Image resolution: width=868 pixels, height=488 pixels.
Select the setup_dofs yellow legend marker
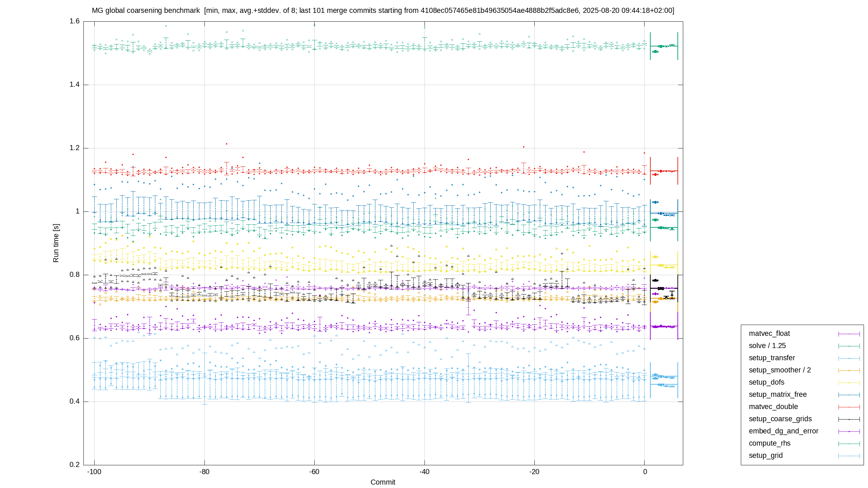coord(849,383)
